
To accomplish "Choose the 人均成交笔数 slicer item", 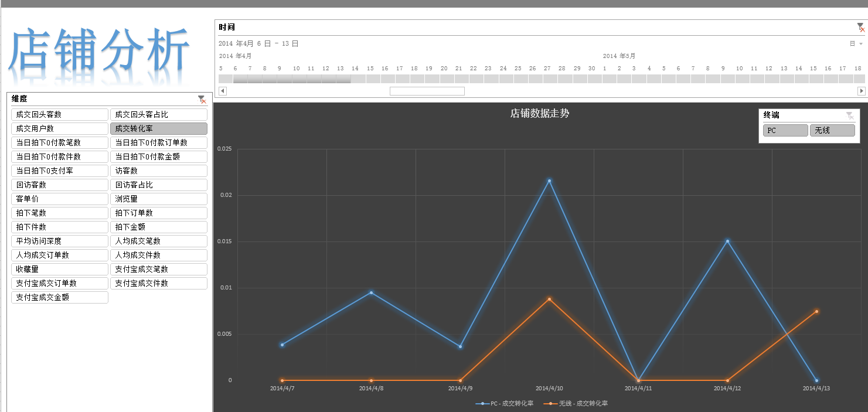I will tap(159, 241).
